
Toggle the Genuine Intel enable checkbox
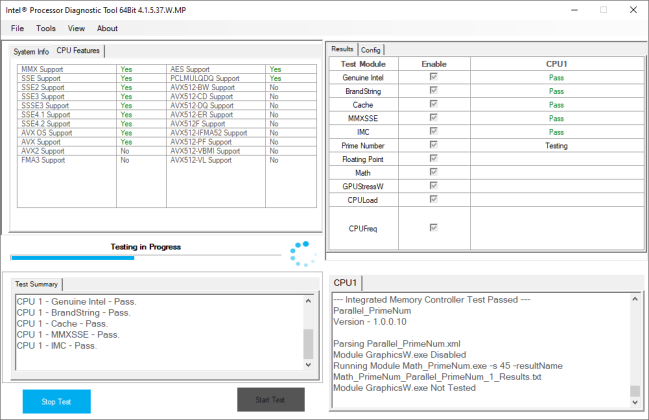(433, 76)
